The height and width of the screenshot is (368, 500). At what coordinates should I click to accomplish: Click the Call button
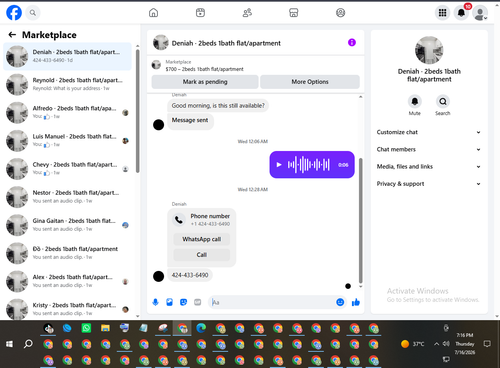tap(202, 255)
